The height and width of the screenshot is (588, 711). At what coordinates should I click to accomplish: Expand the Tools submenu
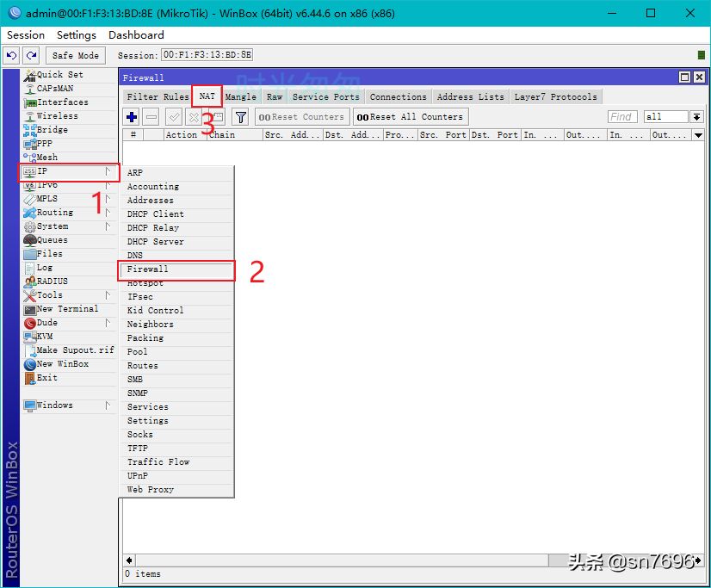(x=69, y=295)
